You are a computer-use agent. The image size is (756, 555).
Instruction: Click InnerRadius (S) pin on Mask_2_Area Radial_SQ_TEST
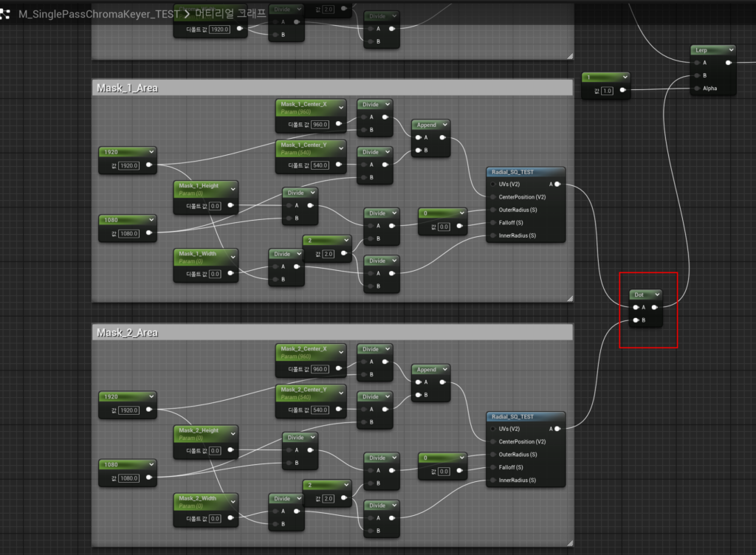point(492,480)
